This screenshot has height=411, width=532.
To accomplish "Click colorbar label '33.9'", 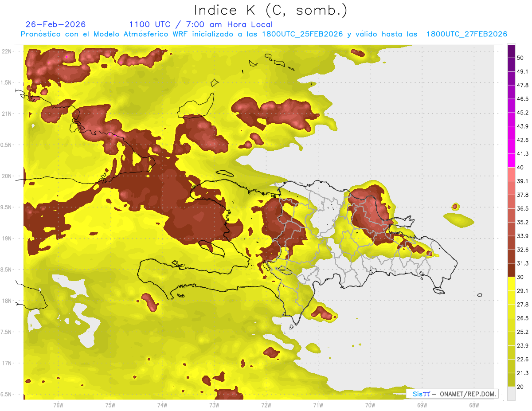I will click(523, 236).
